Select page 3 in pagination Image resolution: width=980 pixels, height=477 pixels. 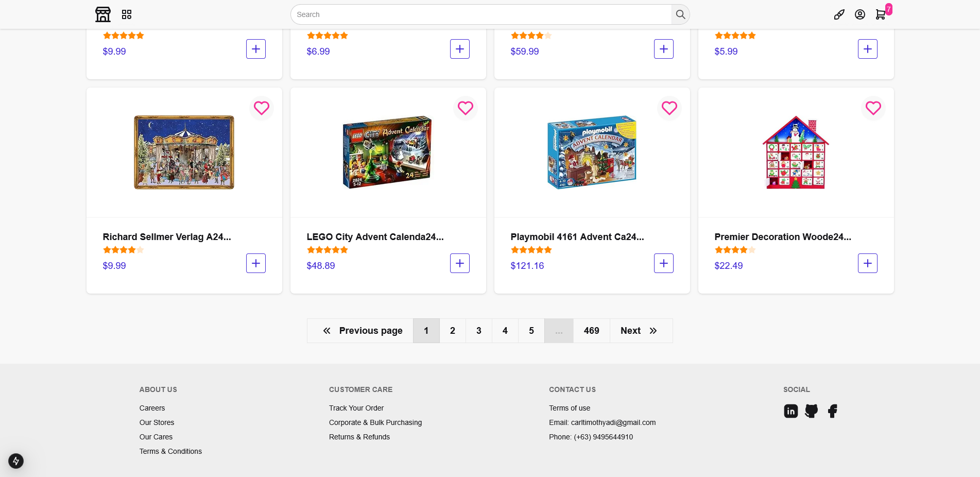[478, 331]
